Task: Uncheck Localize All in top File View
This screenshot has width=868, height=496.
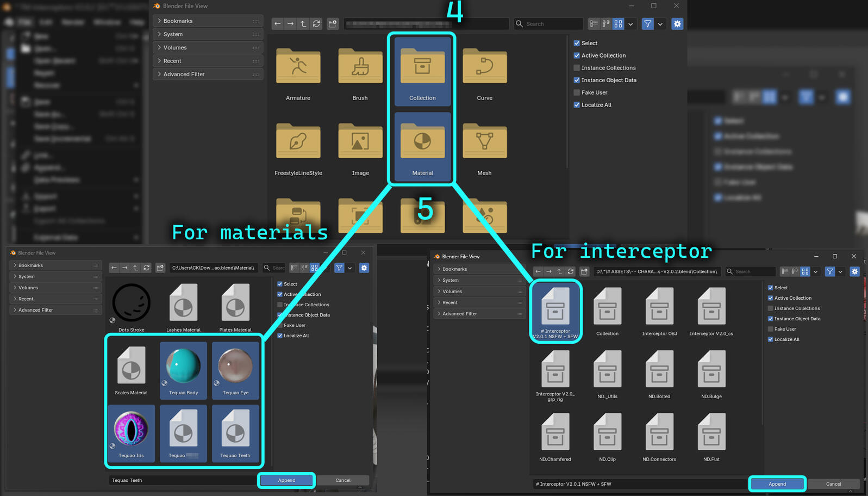Action: 577,105
